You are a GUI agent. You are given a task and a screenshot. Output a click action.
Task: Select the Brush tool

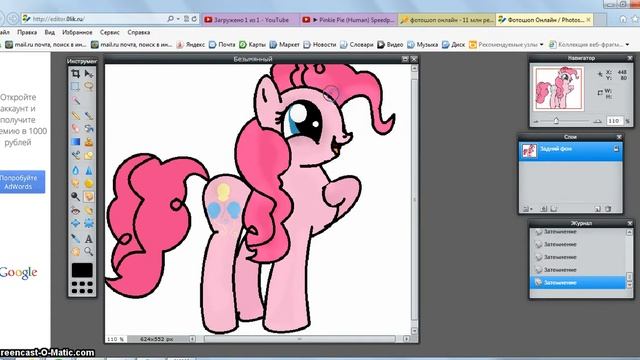click(89, 116)
